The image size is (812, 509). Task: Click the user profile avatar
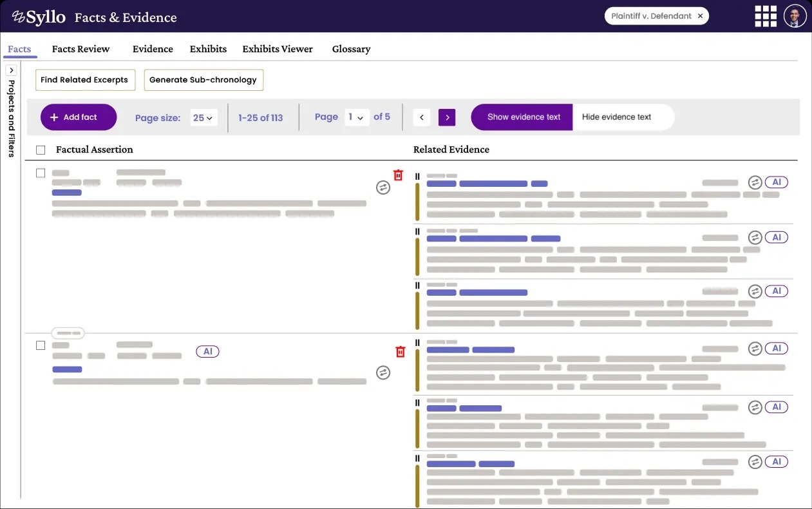tap(795, 16)
